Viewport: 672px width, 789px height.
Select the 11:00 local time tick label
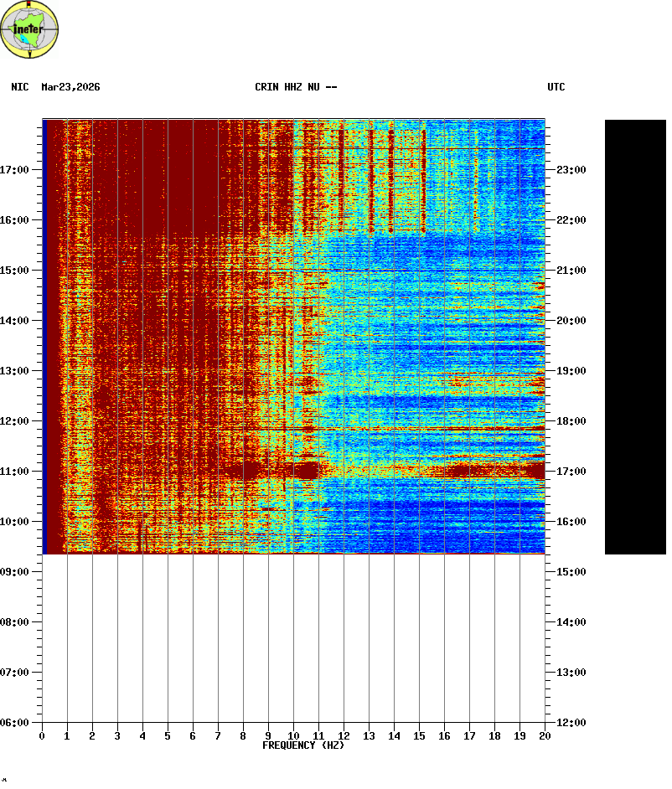15,472
